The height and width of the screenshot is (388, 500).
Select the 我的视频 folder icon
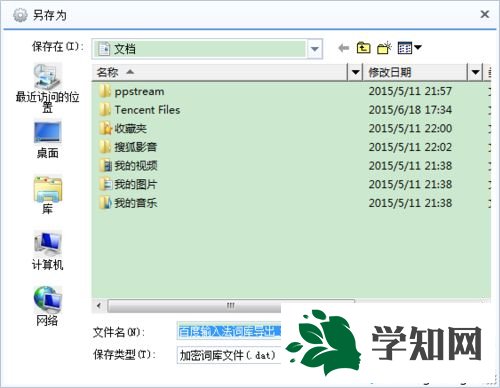105,166
